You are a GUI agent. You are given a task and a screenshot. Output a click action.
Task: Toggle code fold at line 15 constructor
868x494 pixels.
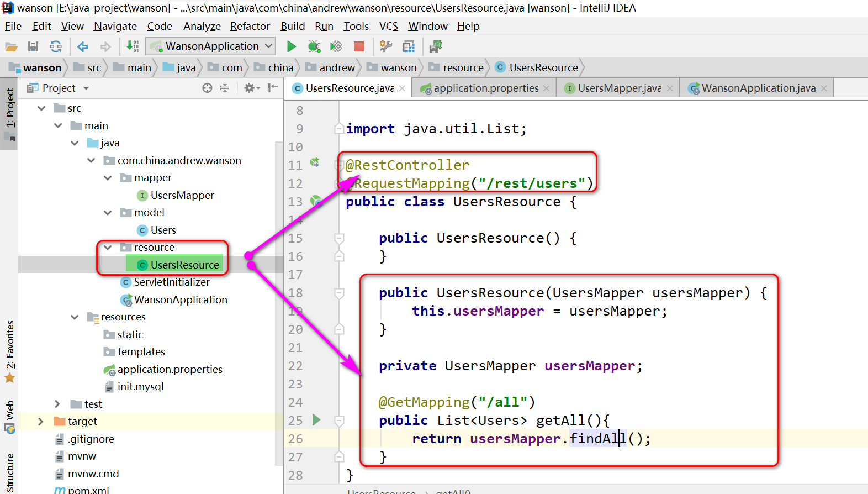pos(340,238)
